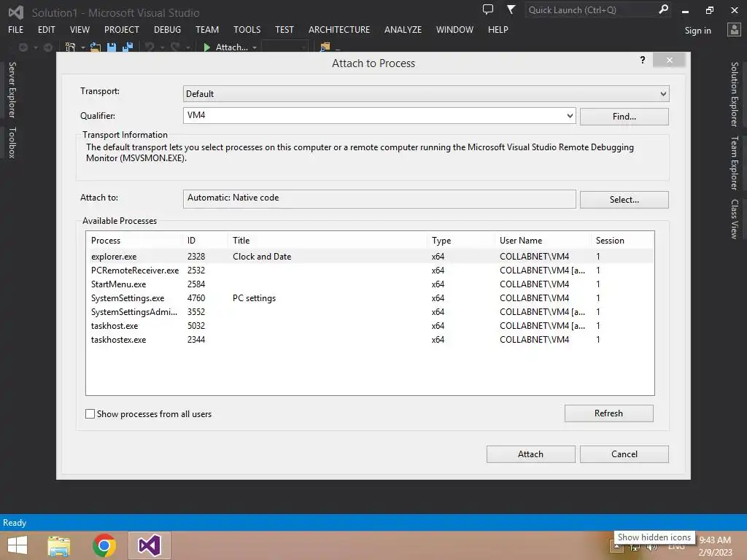
Task: Click the Visual Studio taskbar icon
Action: (149, 545)
